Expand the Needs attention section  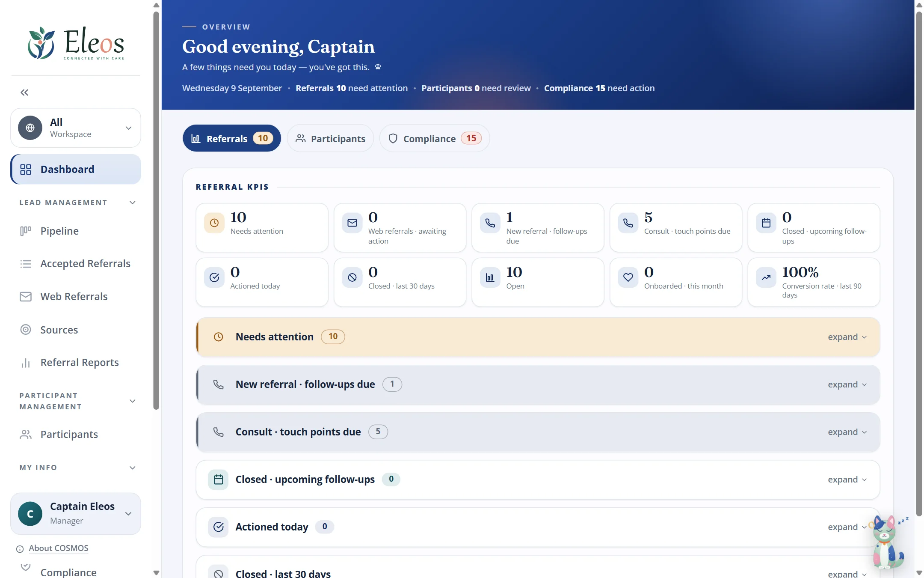click(x=847, y=337)
